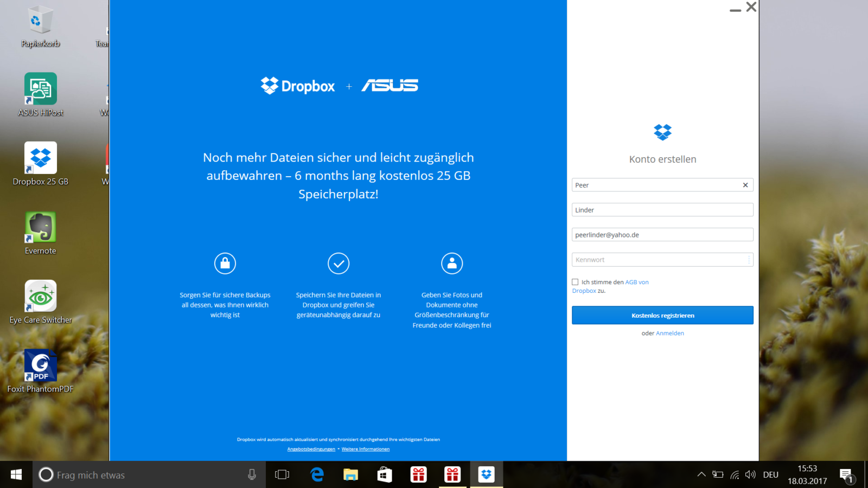This screenshot has width=868, height=488.
Task: Open File Explorer from the taskbar
Action: point(350,475)
